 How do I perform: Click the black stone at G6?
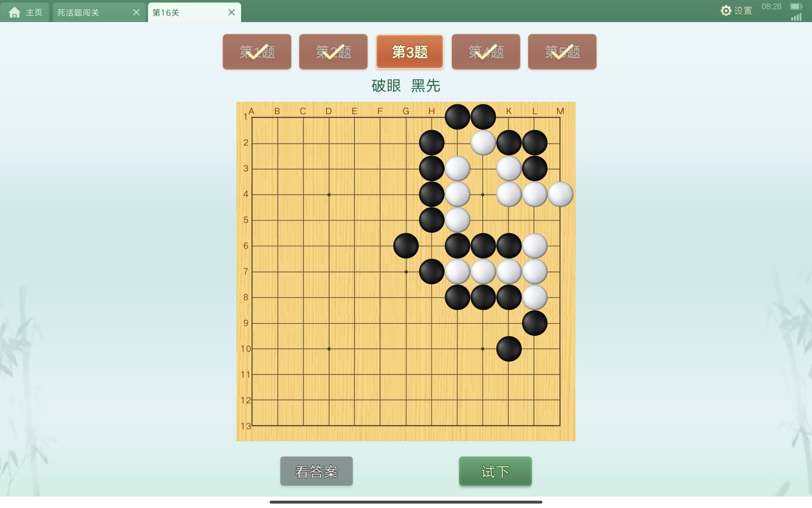click(x=406, y=246)
